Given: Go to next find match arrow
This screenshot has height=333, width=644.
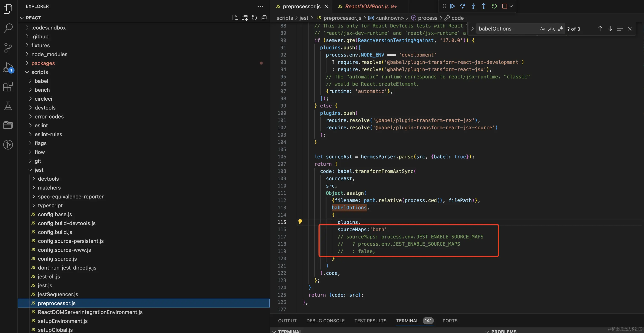Looking at the screenshot, I should pyautogui.click(x=610, y=29).
